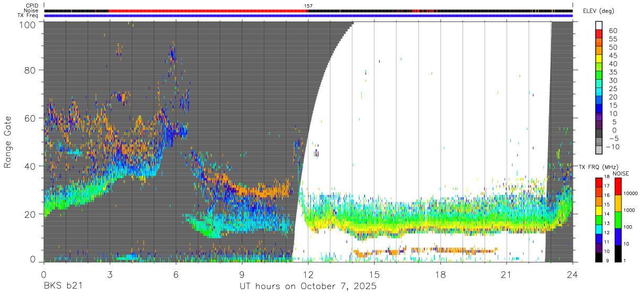This screenshot has height=297, width=644.
Task: Click the green segment of the NOISE color bar
Action: (619, 219)
